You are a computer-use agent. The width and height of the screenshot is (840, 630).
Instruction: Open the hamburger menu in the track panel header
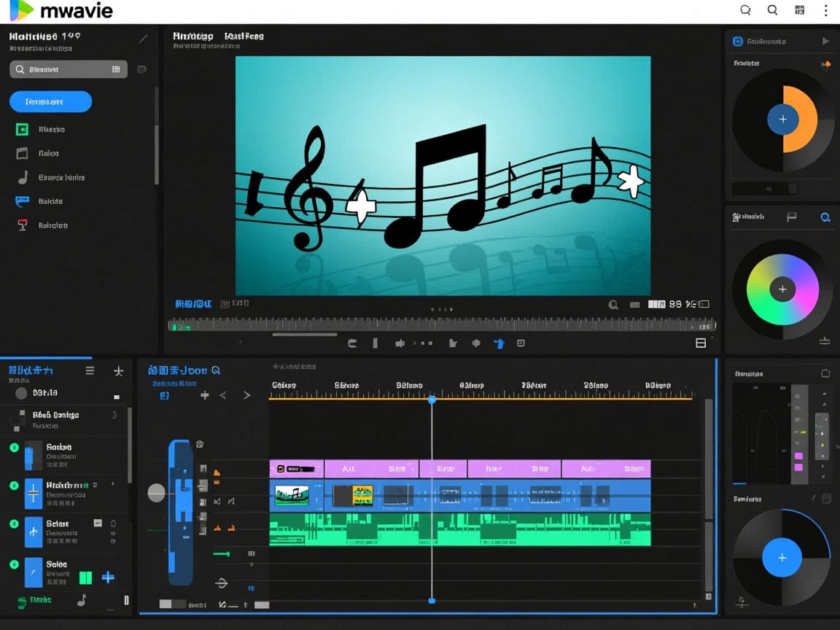click(90, 370)
